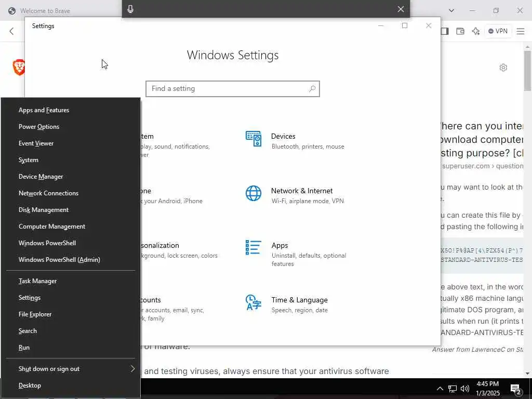
Task: Choose System in the Win+X menu
Action: click(71, 160)
